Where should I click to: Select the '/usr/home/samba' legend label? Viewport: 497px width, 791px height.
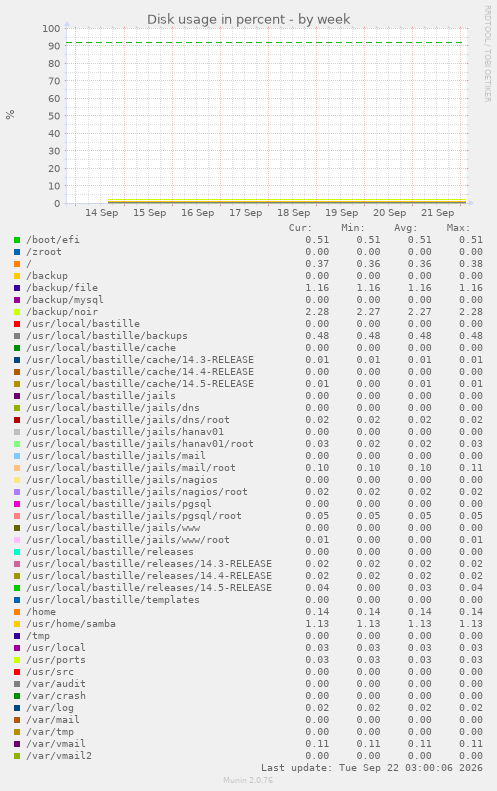pyautogui.click(x=71, y=624)
